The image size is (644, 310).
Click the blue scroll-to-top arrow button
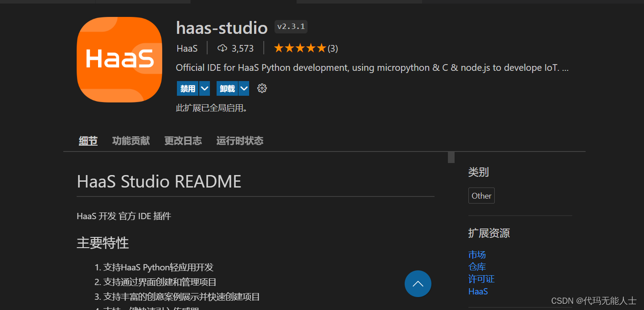418,284
